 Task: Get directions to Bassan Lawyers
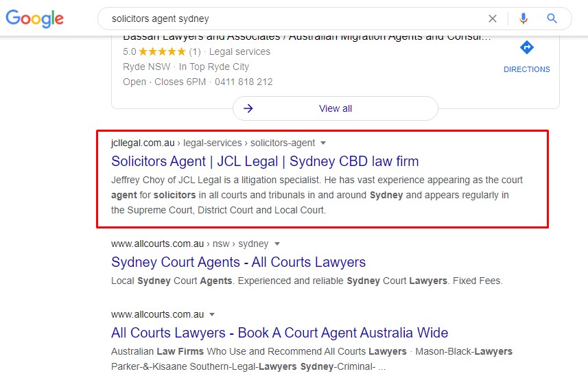pyautogui.click(x=526, y=48)
